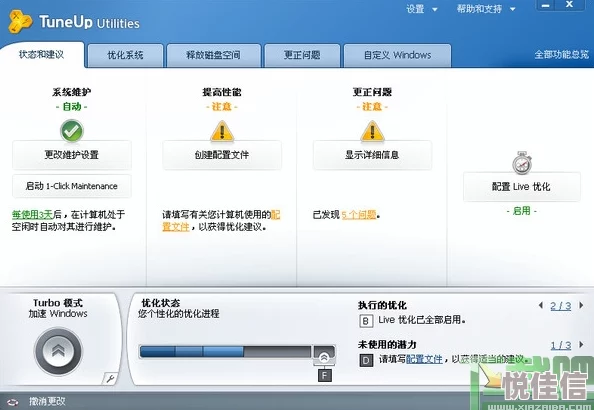Click the TuneUp Utilities logo icon
The width and height of the screenshot is (594, 410).
point(20,22)
